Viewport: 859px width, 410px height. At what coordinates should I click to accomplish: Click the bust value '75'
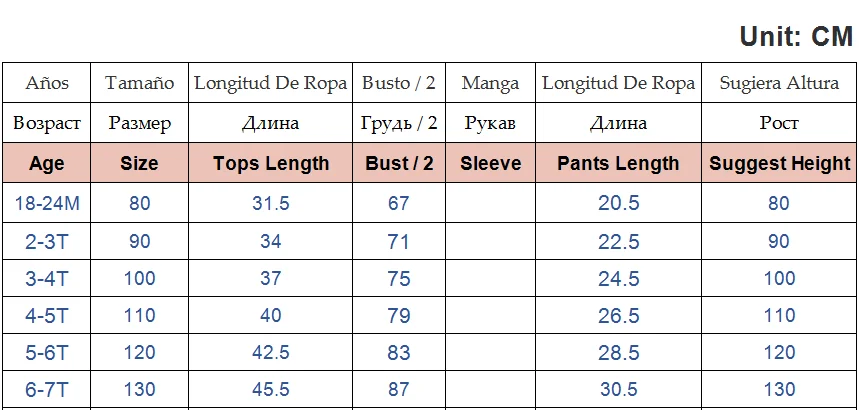(399, 279)
